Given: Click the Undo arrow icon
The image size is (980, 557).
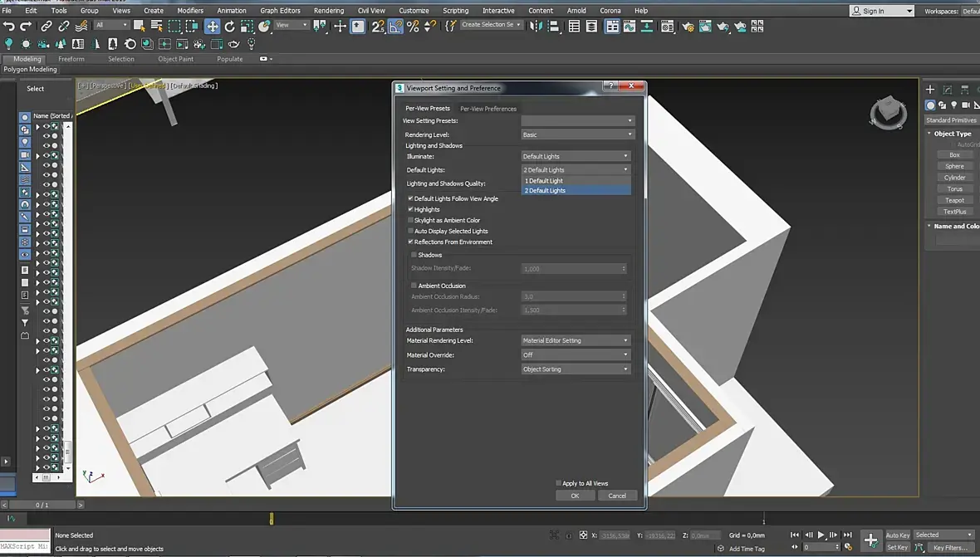Looking at the screenshot, I should (x=9, y=27).
